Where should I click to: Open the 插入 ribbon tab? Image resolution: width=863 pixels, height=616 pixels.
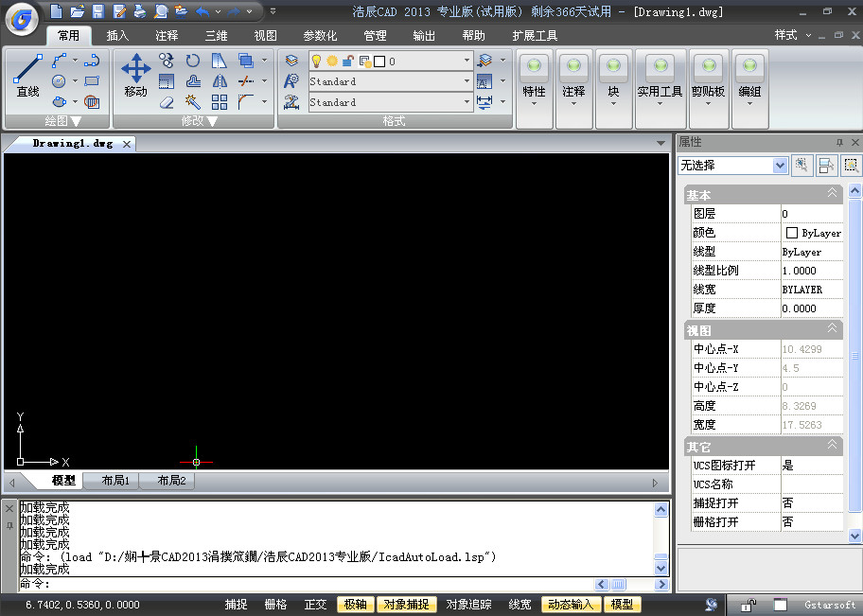(117, 36)
